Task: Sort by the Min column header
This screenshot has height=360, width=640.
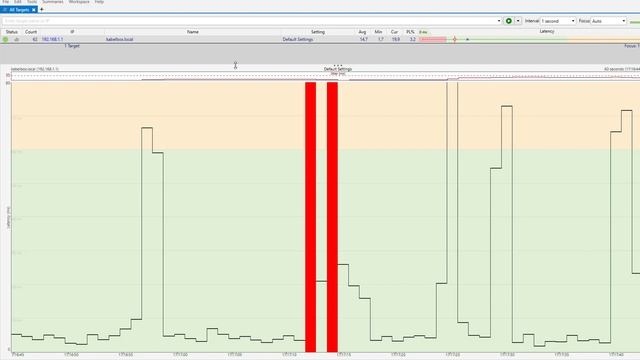Action: (x=378, y=32)
